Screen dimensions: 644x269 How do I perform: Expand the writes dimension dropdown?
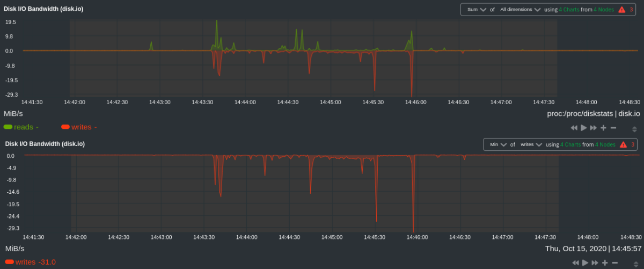pyautogui.click(x=531, y=144)
